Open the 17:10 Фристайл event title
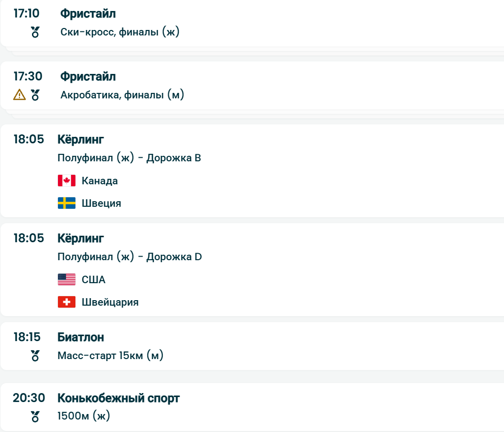The image size is (504, 432). tap(88, 14)
